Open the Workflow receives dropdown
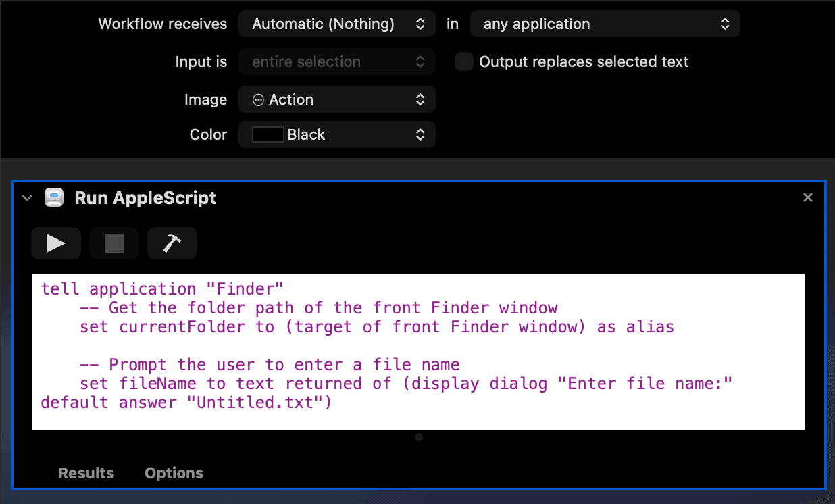Screen dimensions: 835x504 [336, 23]
